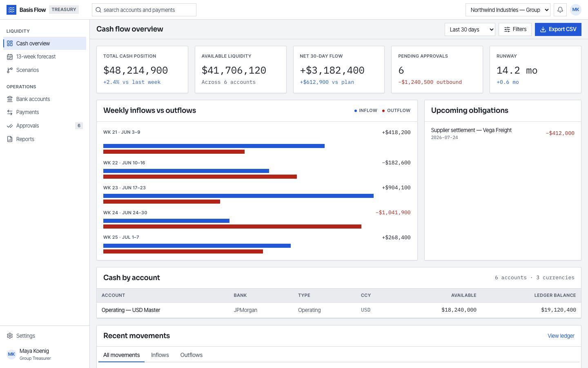
Task: Click Operating — USD Master account row
Action: coord(339,310)
